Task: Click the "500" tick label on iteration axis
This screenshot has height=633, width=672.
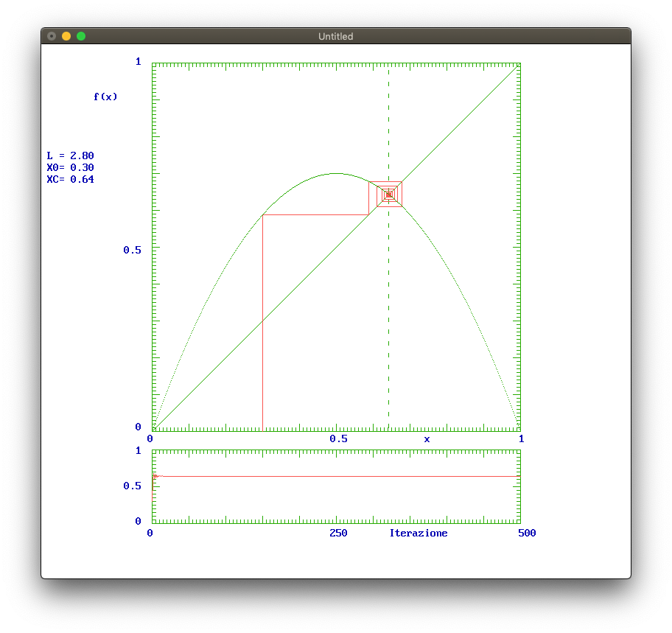Action: (x=526, y=533)
